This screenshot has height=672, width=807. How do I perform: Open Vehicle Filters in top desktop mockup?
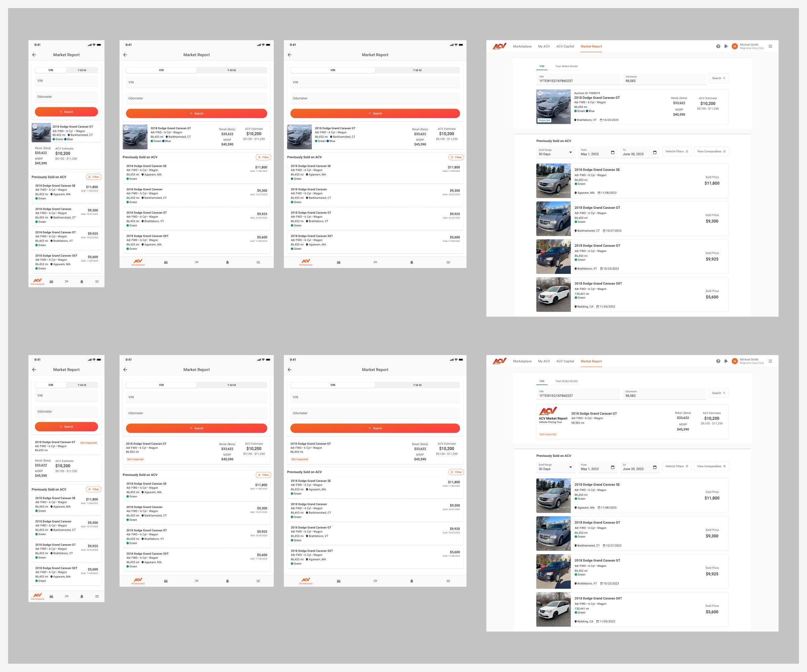(677, 151)
